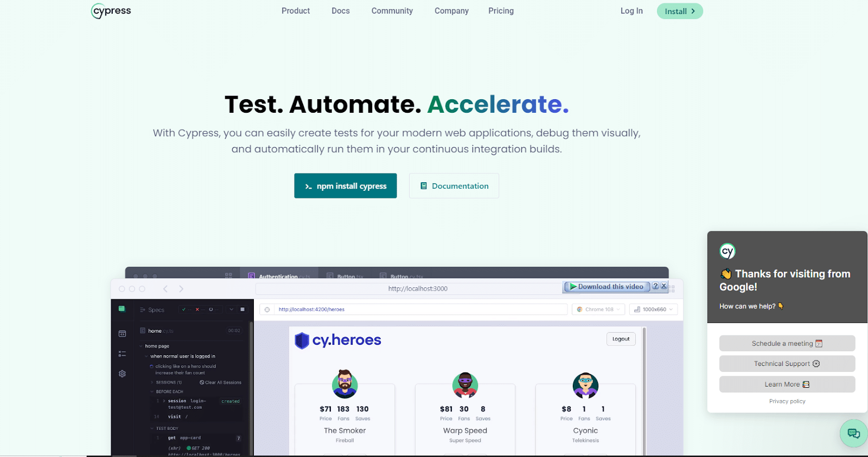Click the calendar icon on Schedule a meeting
This screenshot has height=457, width=868.
pyautogui.click(x=819, y=344)
